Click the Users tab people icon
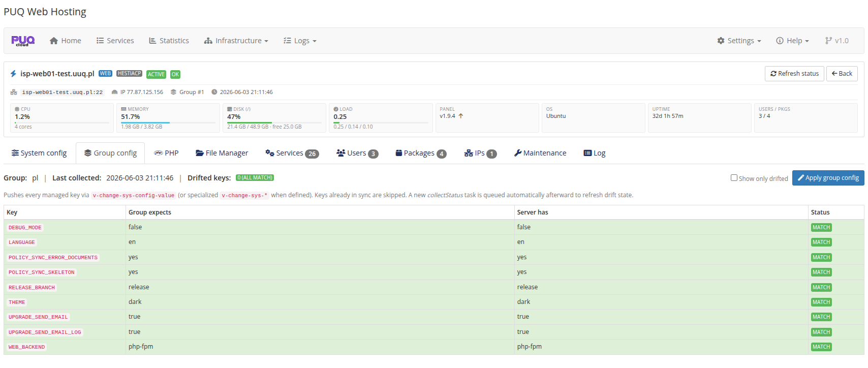 [x=341, y=153]
